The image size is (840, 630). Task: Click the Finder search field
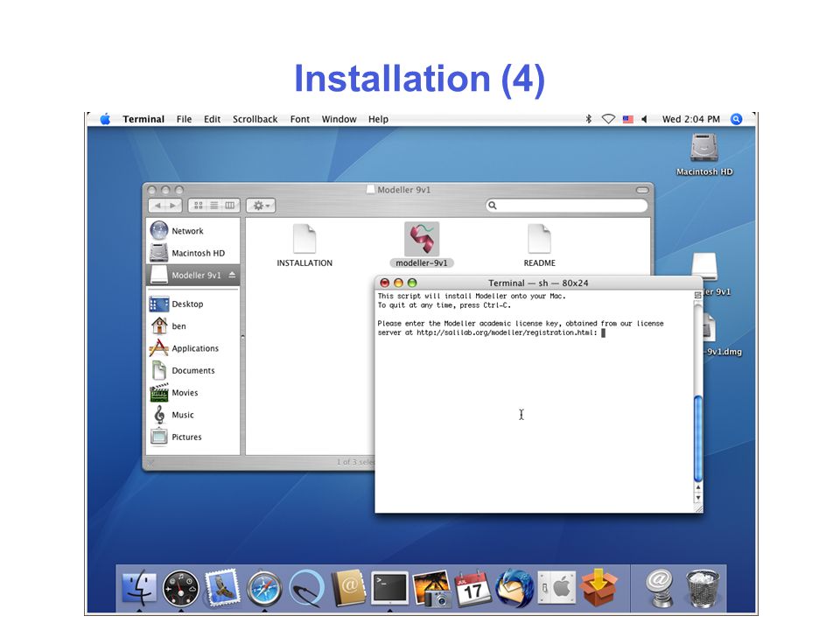click(x=566, y=205)
